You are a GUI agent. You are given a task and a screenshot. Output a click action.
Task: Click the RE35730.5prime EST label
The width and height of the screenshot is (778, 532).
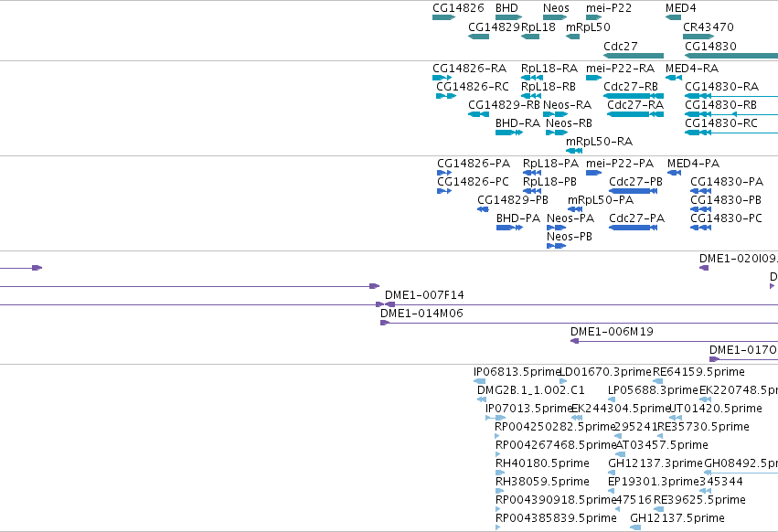click(x=703, y=427)
